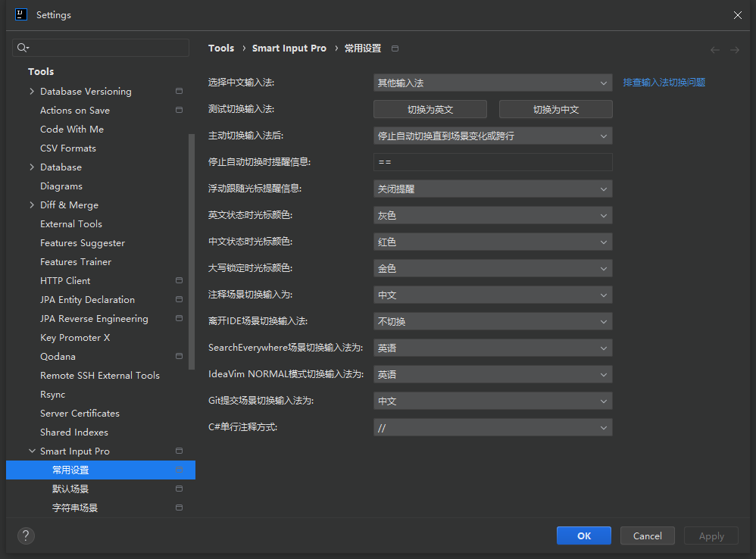Collapse the Smart Input Pro tree node
Screen dimensions: 756x559
(32, 451)
